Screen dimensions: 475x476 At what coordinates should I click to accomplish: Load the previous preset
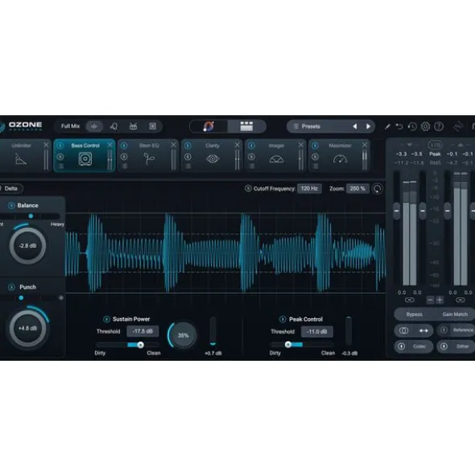pyautogui.click(x=354, y=126)
